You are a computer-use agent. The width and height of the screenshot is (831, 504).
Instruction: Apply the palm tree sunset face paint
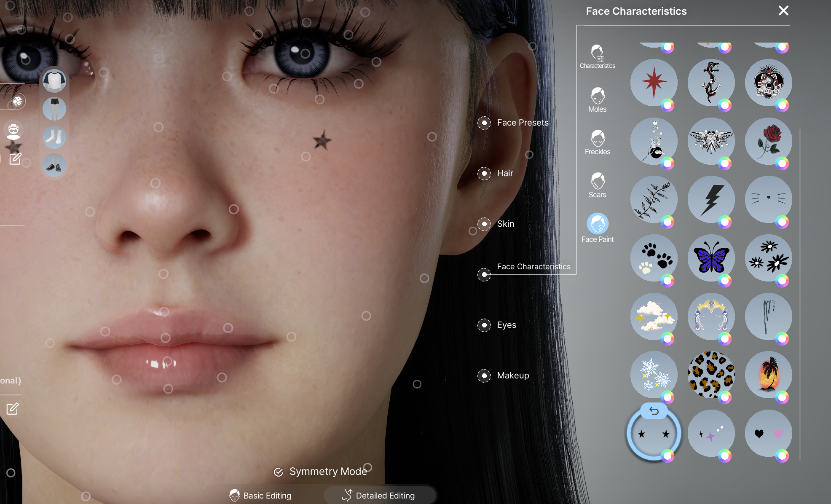point(768,375)
